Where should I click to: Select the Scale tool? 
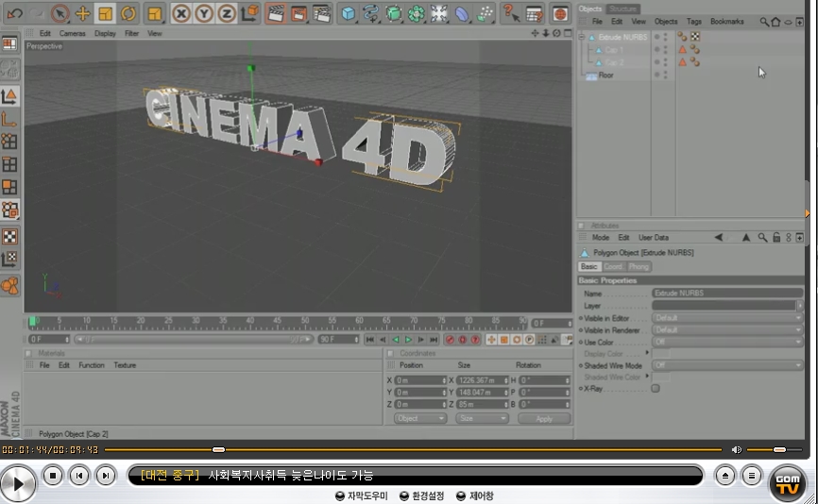tap(106, 13)
